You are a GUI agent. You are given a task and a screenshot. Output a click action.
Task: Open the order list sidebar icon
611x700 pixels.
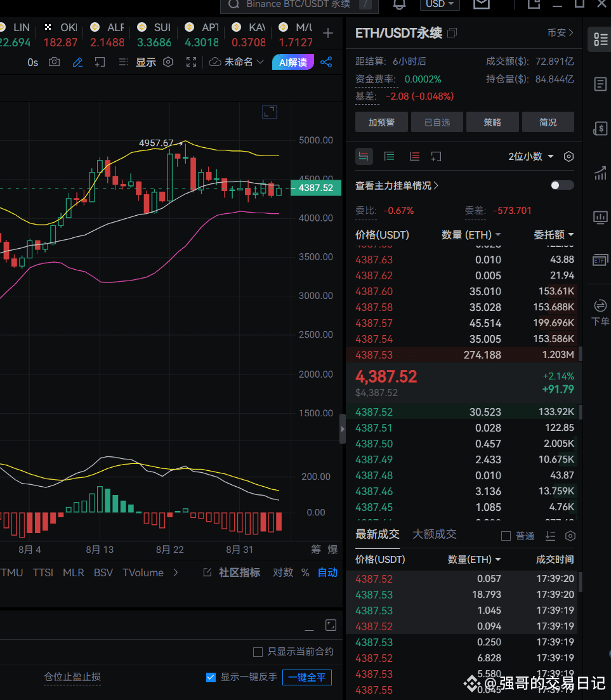(x=600, y=39)
